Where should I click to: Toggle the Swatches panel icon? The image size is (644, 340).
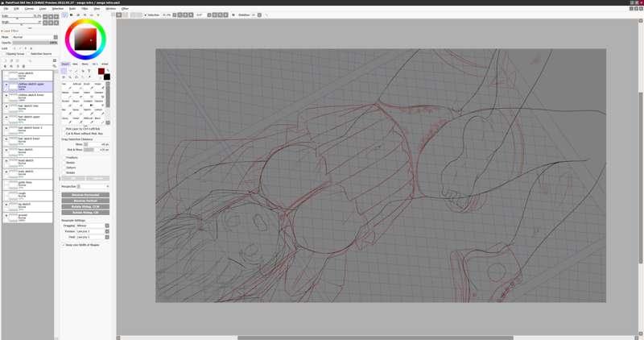pyautogui.click(x=91, y=15)
